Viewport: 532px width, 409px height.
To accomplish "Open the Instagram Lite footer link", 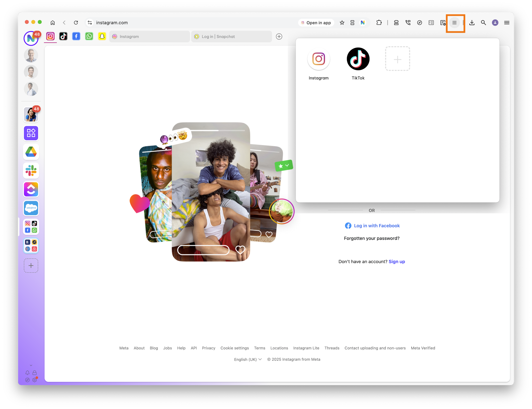I will click(306, 348).
